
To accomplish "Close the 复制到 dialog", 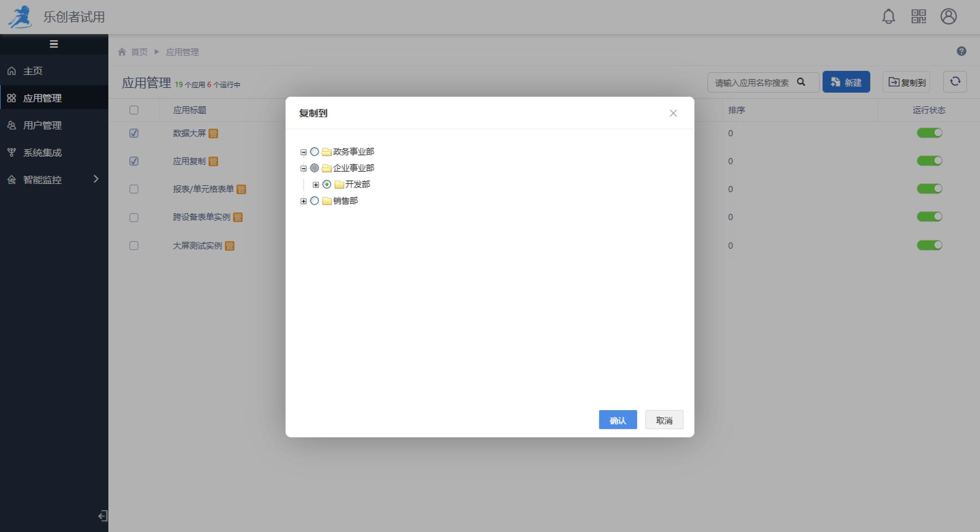I will [673, 113].
